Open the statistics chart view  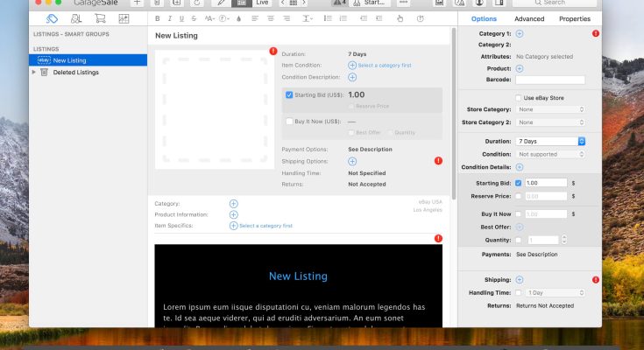124,18
